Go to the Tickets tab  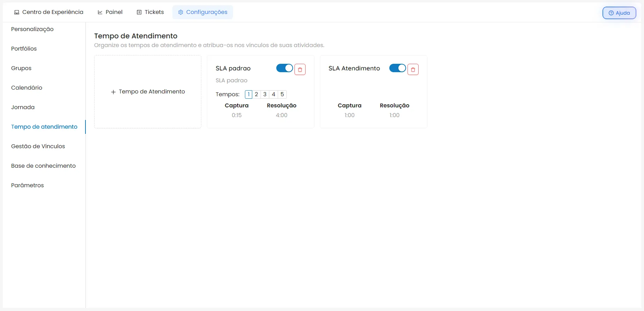point(150,12)
